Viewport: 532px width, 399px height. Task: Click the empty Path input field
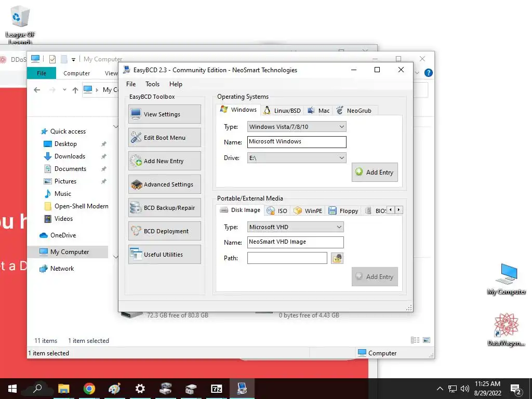pos(287,258)
